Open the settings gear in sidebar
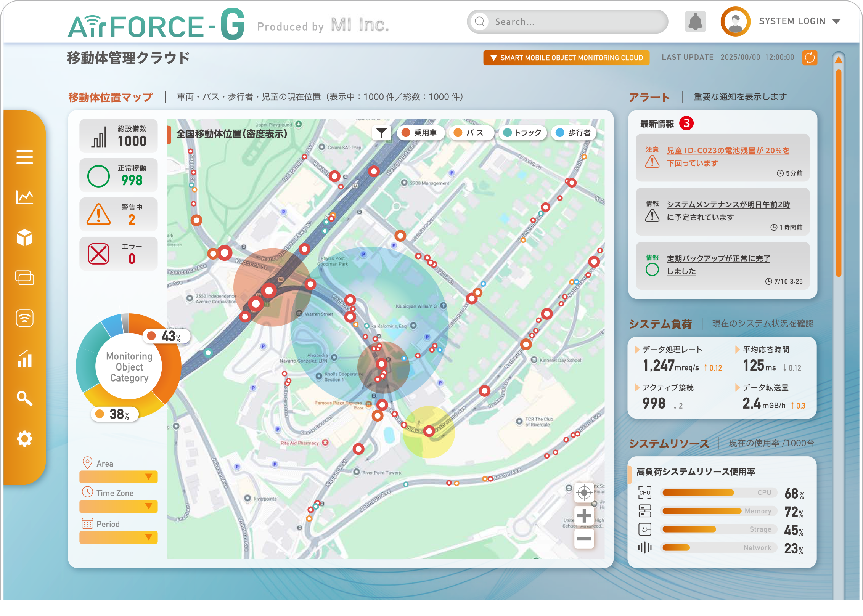The image size is (863, 616). (x=24, y=439)
